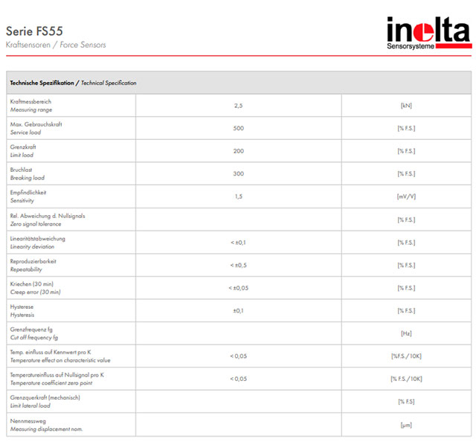Click the limit load value 200

(x=238, y=151)
